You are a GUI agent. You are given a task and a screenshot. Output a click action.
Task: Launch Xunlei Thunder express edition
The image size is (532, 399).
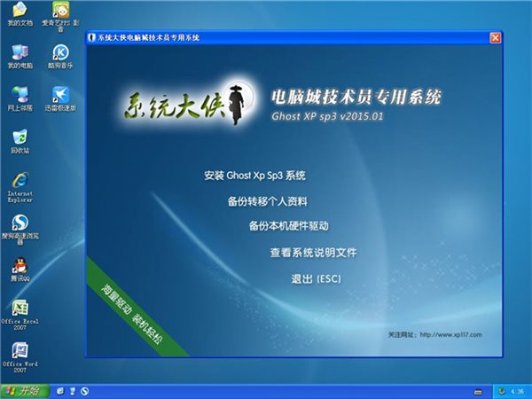[x=60, y=98]
